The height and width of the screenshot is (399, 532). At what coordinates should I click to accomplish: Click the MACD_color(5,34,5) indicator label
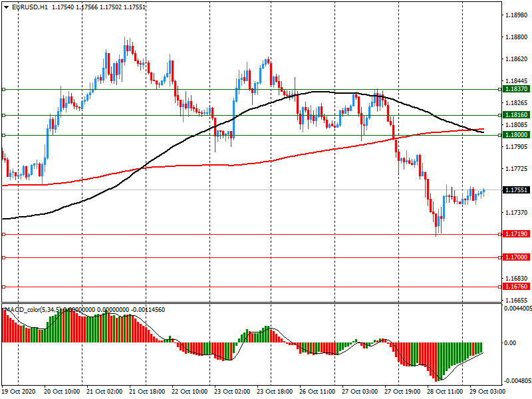coord(33,310)
